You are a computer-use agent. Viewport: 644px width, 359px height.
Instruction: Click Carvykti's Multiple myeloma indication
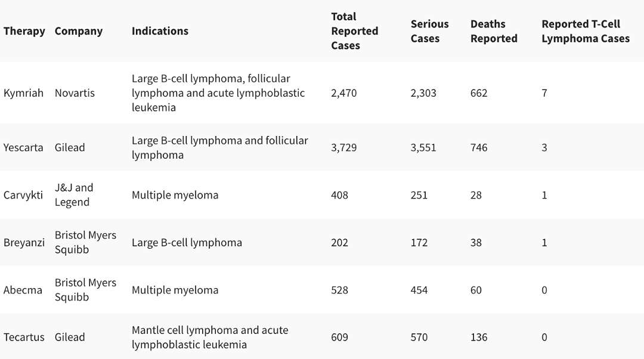(175, 195)
